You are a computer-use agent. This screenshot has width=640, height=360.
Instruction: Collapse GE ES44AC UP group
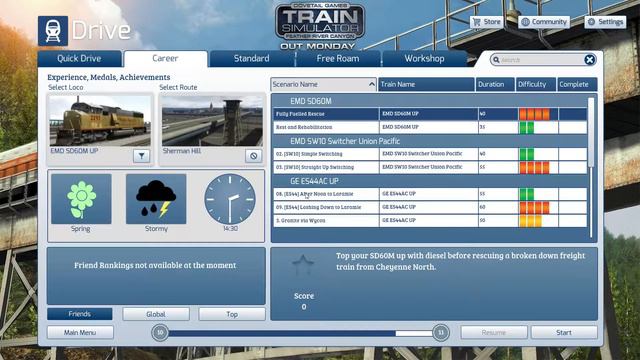pos(430,181)
